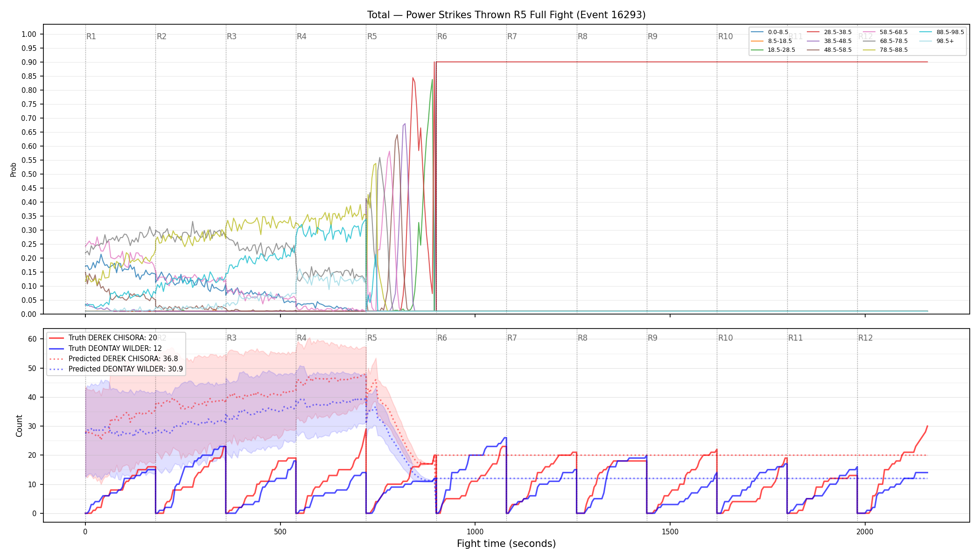980x560 pixels.
Task: Click the R6 round marker in bottom chart
Action: [442, 338]
